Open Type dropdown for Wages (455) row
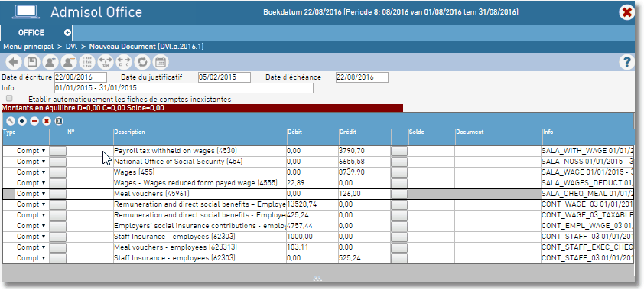644x291 pixels. 31,172
